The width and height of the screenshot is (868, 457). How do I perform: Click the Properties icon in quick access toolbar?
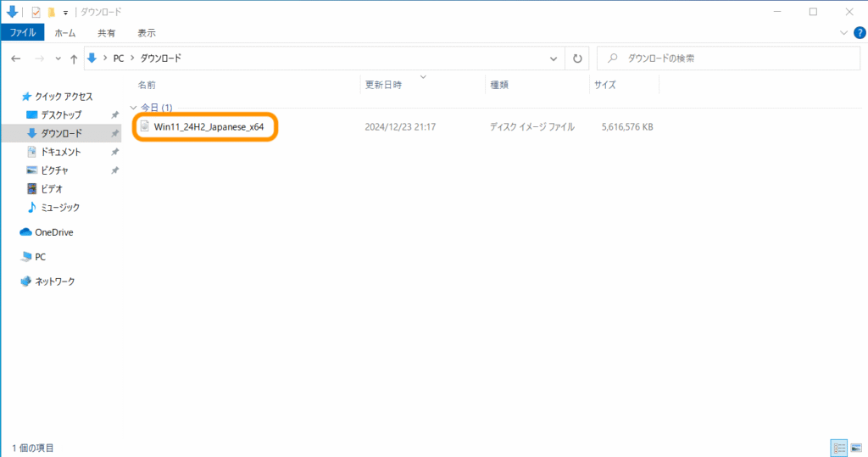click(x=36, y=12)
